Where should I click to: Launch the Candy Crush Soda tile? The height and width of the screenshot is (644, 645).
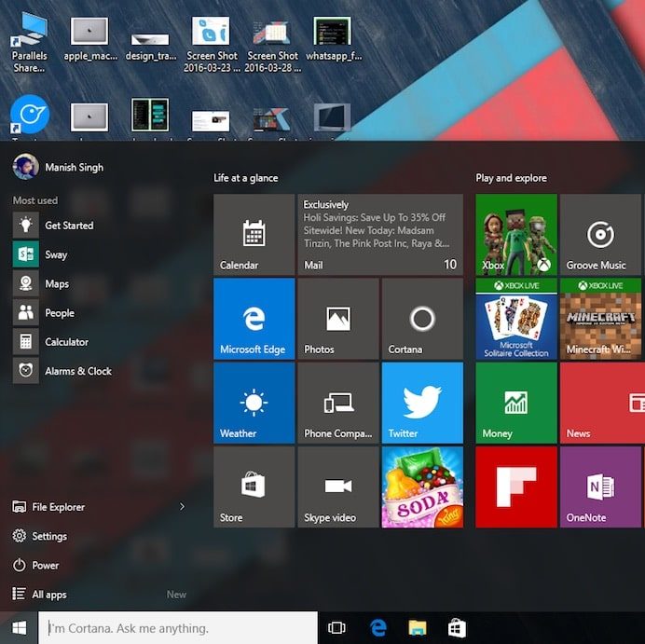pyautogui.click(x=421, y=486)
